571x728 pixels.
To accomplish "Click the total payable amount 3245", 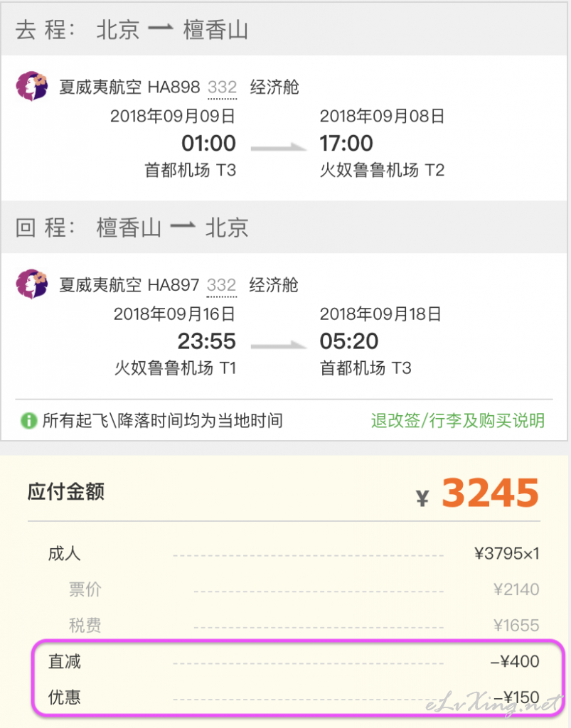I will (490, 493).
